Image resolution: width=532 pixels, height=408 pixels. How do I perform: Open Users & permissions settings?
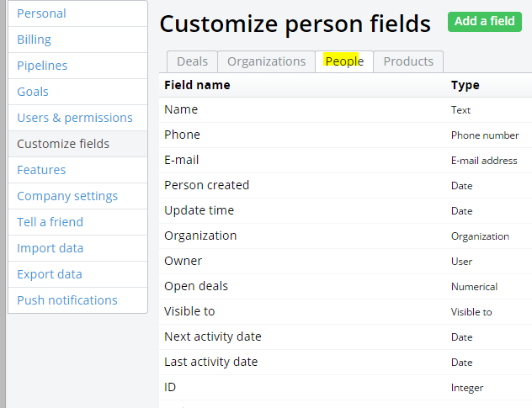pos(77,118)
